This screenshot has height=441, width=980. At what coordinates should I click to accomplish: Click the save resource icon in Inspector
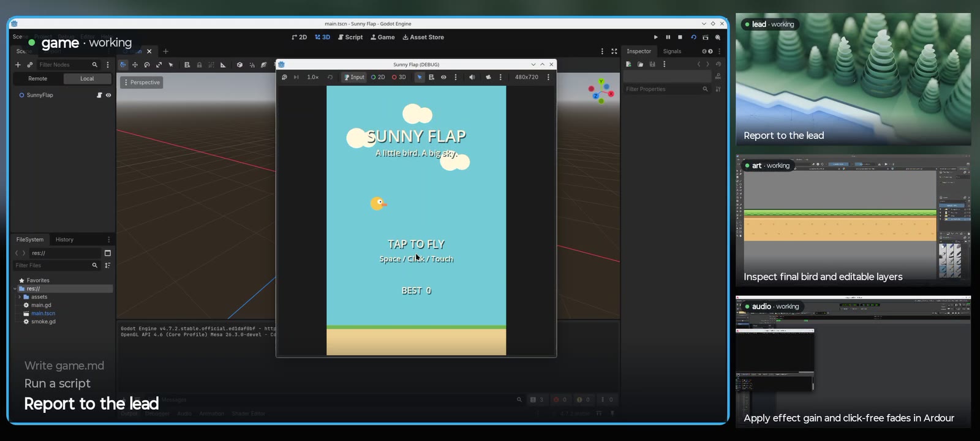pos(652,64)
